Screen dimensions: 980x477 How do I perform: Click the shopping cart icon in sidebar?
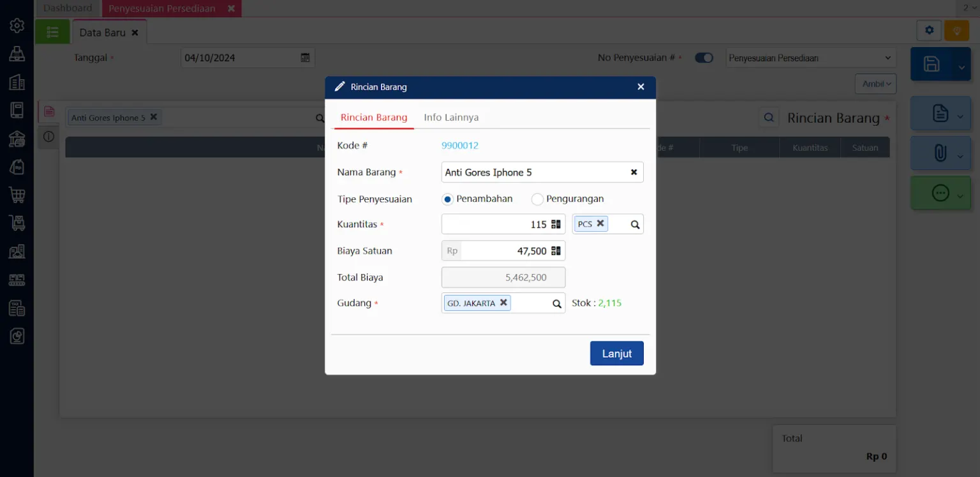[17, 195]
